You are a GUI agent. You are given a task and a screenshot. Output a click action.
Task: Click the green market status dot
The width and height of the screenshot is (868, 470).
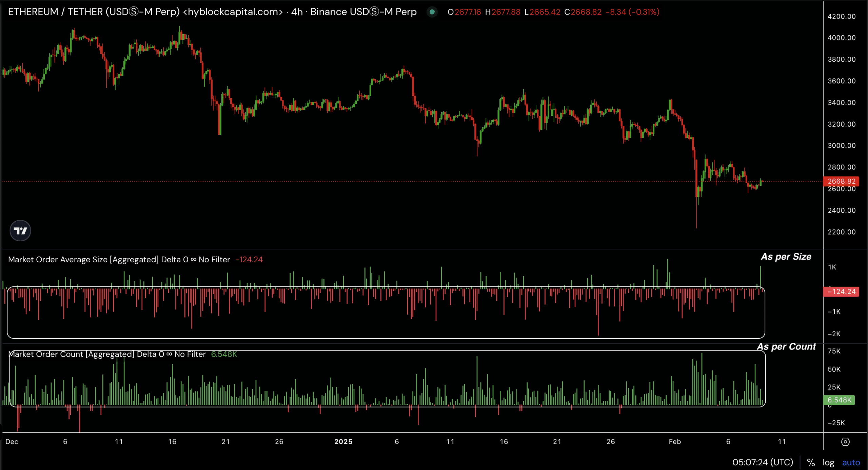click(432, 12)
